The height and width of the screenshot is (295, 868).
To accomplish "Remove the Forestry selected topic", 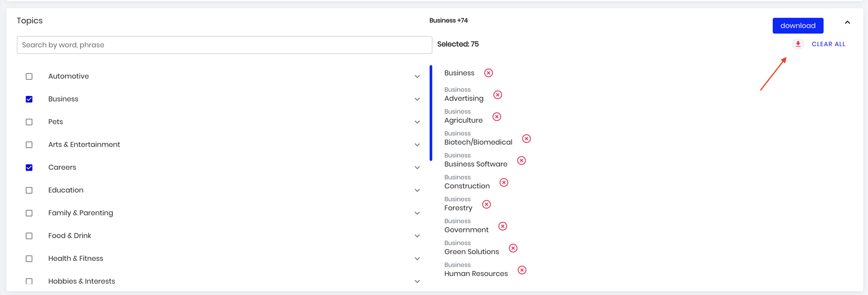I will 487,205.
